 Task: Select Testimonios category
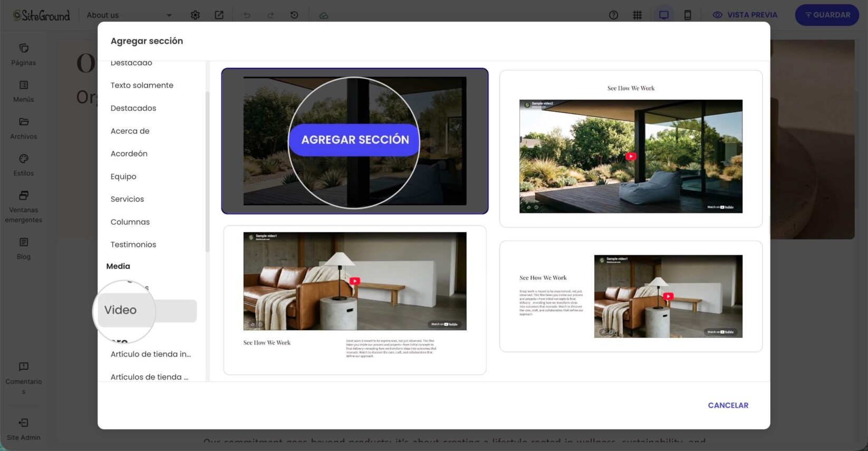pyautogui.click(x=133, y=244)
